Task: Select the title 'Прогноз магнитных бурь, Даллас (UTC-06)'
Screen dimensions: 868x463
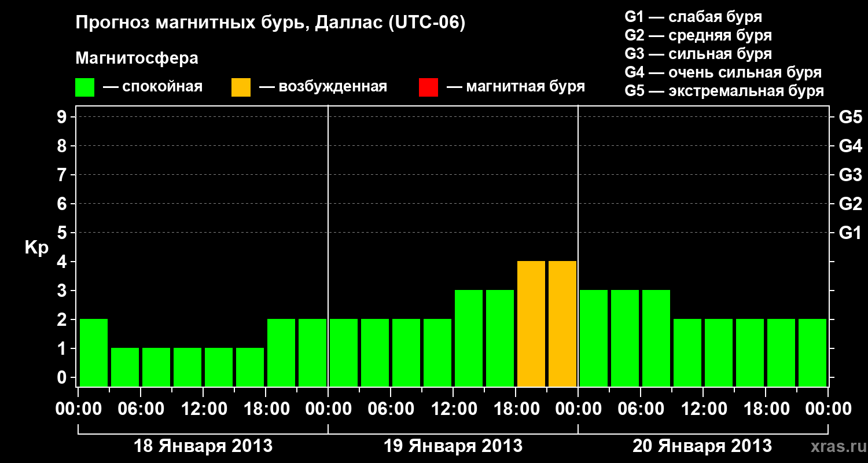Action: click(x=271, y=23)
